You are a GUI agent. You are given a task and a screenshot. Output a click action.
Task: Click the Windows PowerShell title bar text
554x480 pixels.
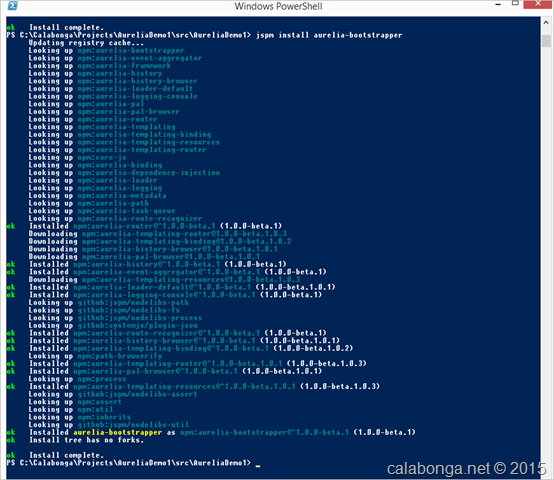point(278,6)
